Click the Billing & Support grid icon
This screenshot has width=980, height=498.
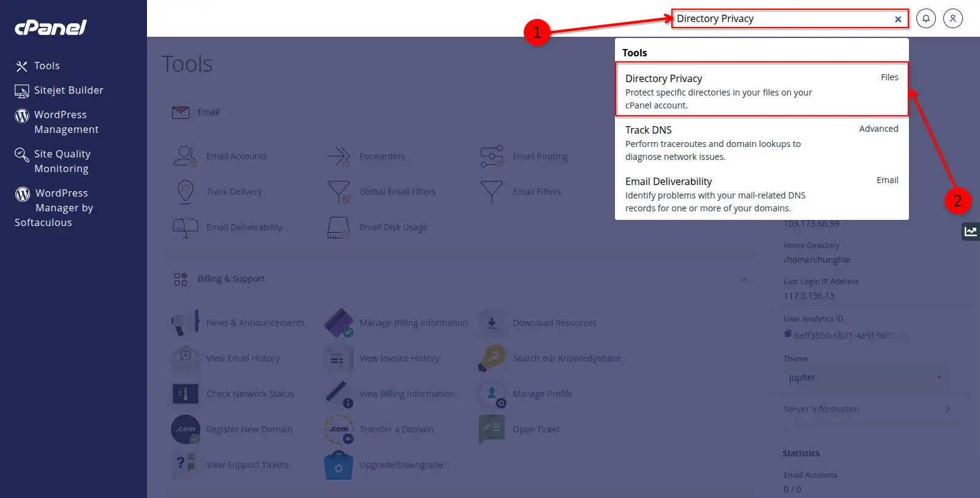coord(181,279)
